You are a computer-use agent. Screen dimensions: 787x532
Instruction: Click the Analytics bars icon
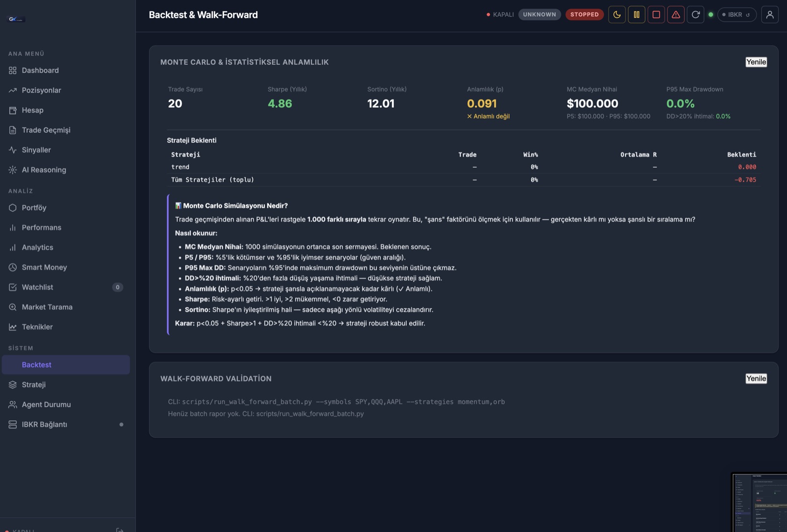[13, 247]
